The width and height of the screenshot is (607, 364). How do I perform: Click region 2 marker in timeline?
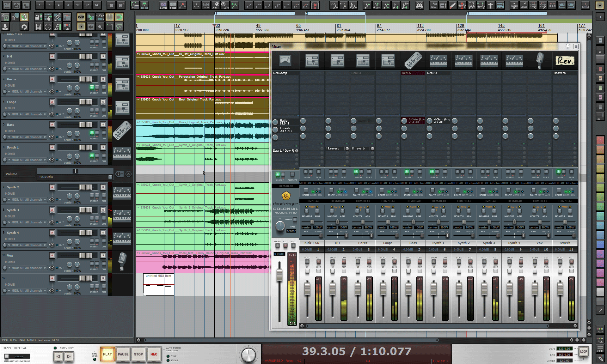(335, 13)
